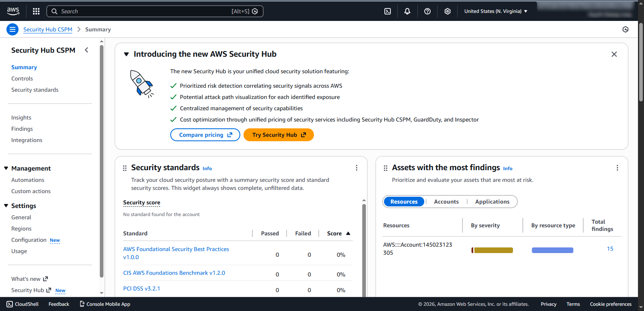
Task: Click Info link next to Assets heading
Action: 508,169
